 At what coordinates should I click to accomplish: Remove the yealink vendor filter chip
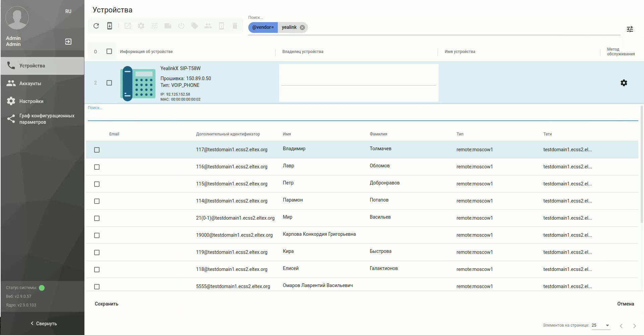[302, 27]
